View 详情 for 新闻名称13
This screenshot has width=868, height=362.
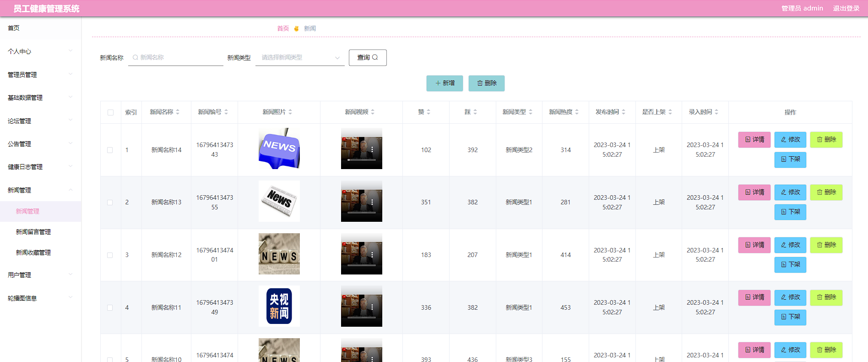754,192
